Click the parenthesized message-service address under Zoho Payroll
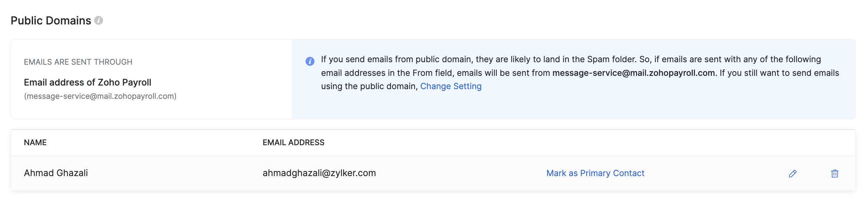The image size is (868, 207). pyautogui.click(x=100, y=96)
